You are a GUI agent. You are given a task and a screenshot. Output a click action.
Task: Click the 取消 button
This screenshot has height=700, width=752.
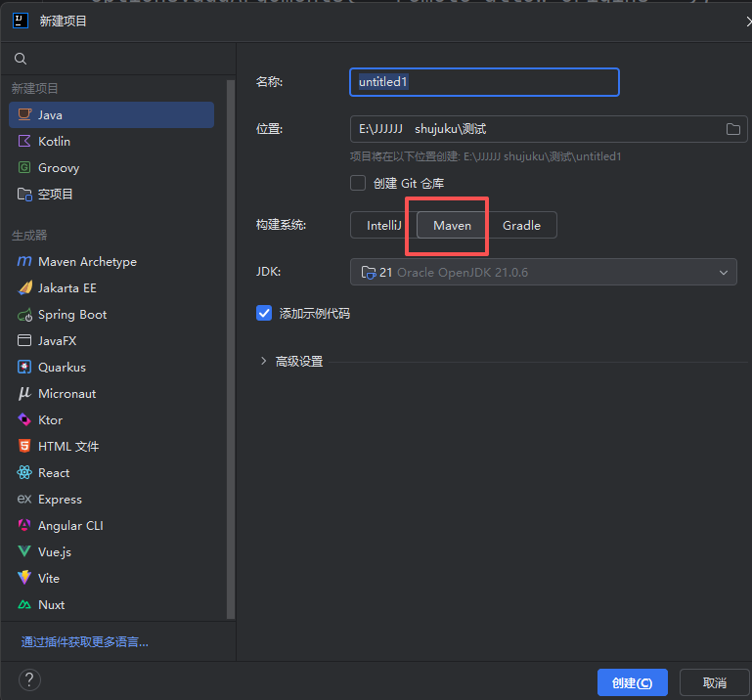714,682
